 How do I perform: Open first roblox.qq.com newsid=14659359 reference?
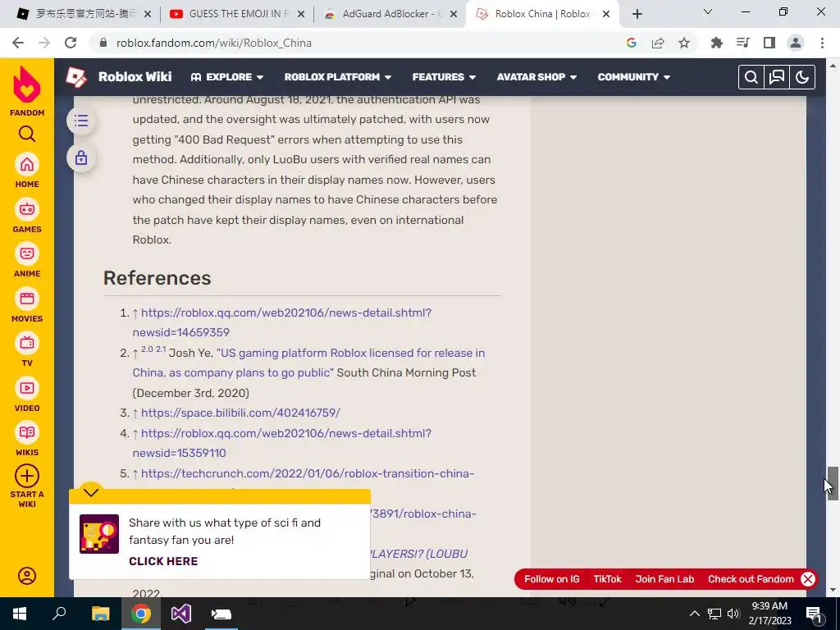(x=282, y=322)
